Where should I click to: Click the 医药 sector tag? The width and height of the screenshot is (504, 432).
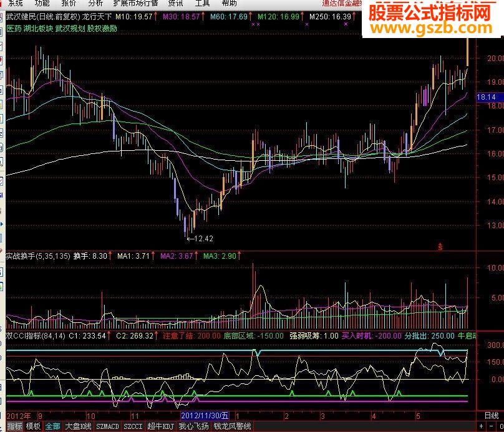14,28
